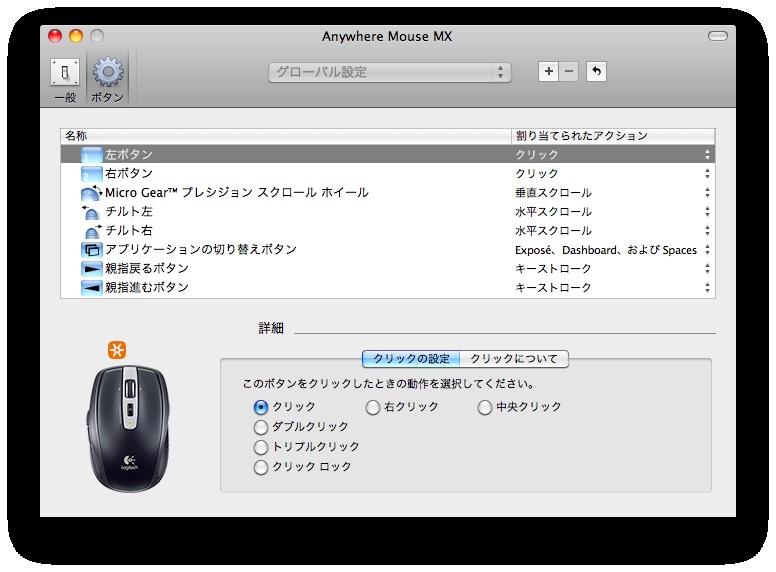Click the revert arrow button in toolbar
This screenshot has height=572, width=776.
pyautogui.click(x=596, y=72)
